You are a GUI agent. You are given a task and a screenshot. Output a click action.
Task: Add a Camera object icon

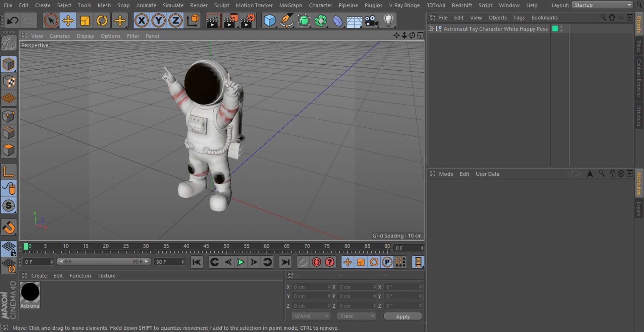371,21
